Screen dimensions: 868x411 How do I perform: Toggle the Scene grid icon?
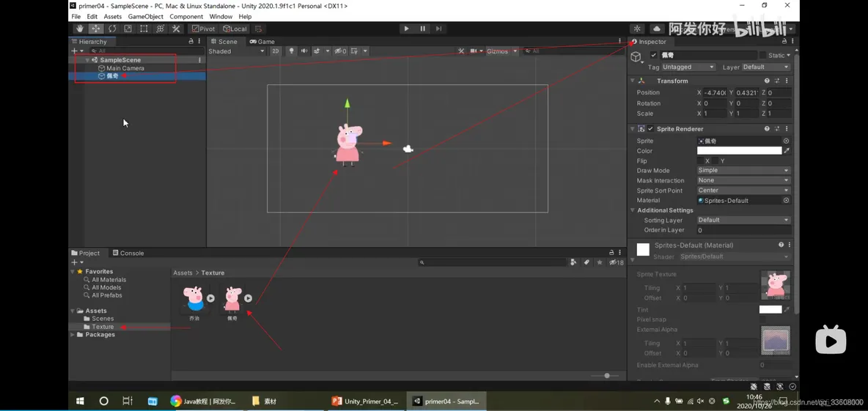pyautogui.click(x=354, y=51)
